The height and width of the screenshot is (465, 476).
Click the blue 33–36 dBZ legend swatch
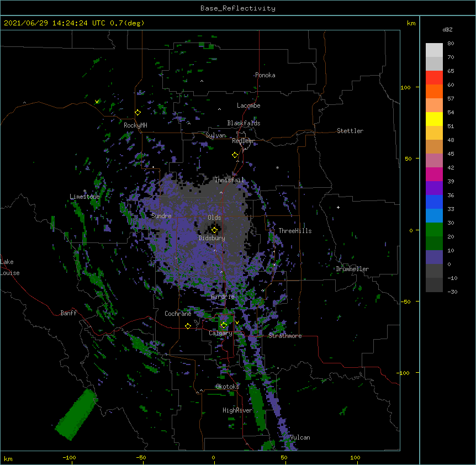(434, 202)
